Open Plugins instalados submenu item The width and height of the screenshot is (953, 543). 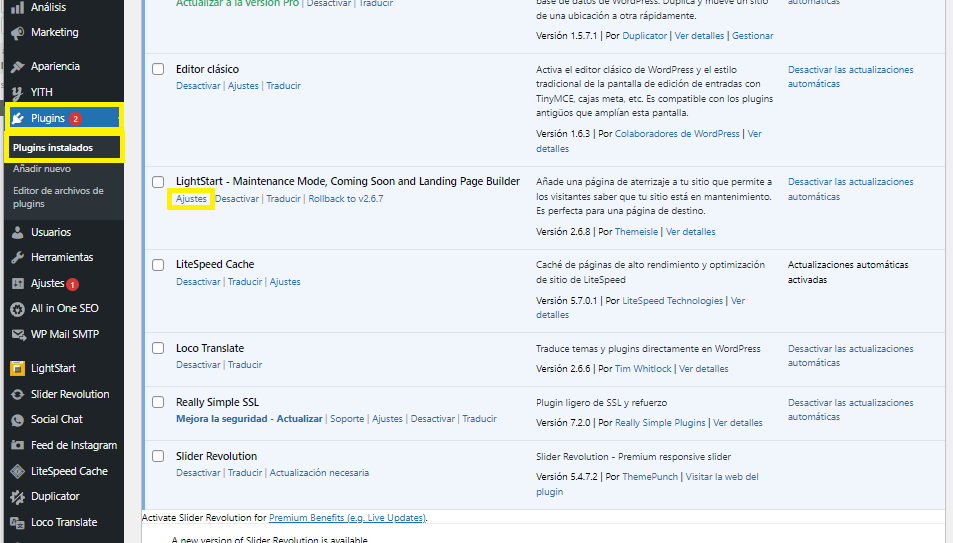[53, 148]
